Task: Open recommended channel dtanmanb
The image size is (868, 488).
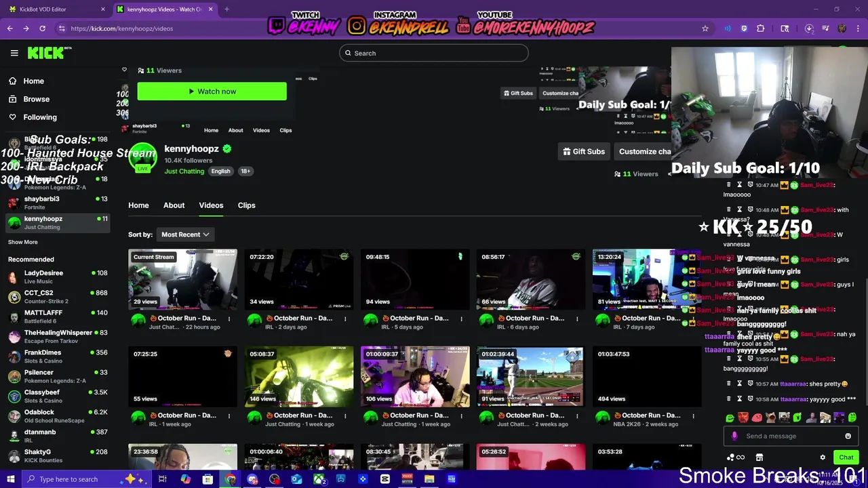Action: pyautogui.click(x=58, y=436)
